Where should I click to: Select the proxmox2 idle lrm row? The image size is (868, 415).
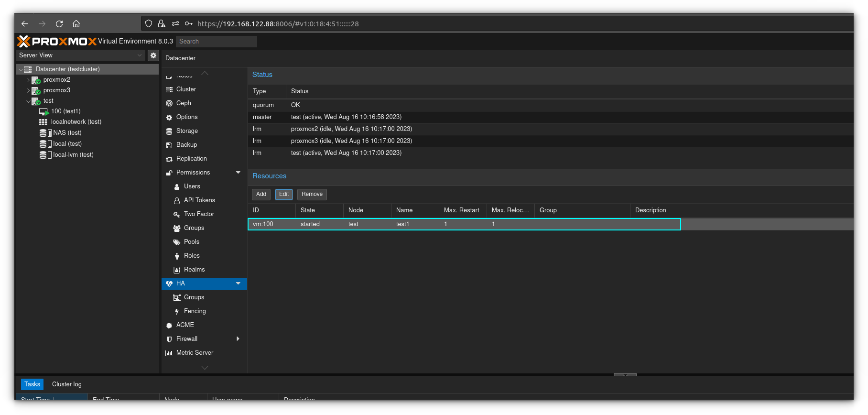pyautogui.click(x=551, y=129)
